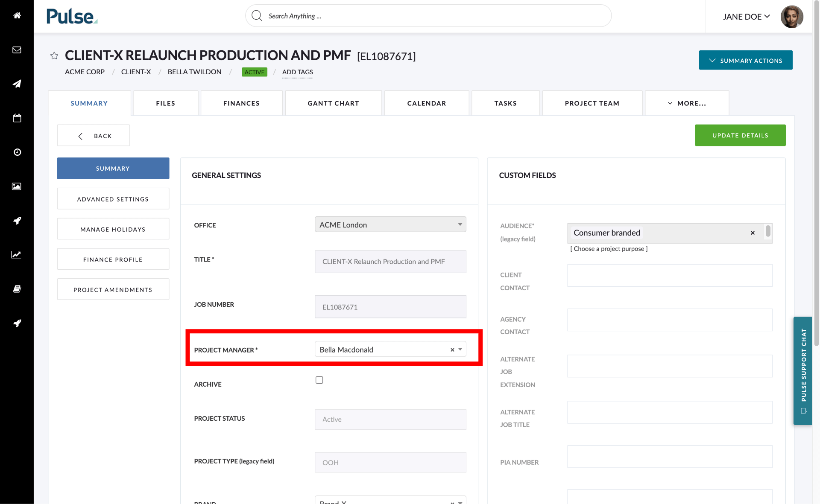The image size is (820, 504).
Task: Click into the Title input field
Action: click(390, 262)
